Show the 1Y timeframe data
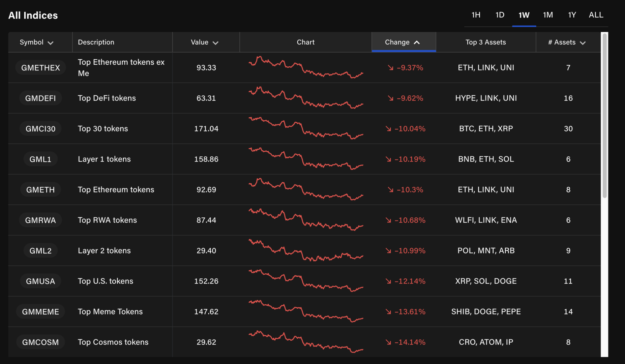The image size is (625, 364). pyautogui.click(x=572, y=15)
